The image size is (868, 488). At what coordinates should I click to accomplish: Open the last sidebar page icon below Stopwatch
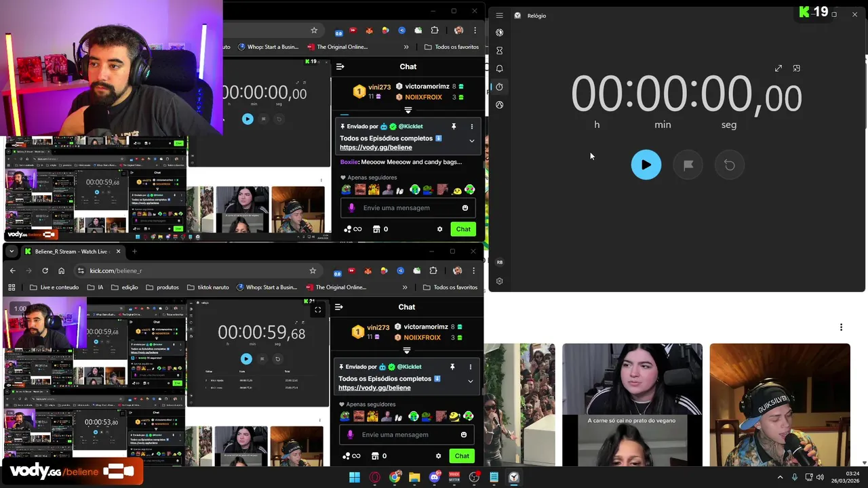click(x=500, y=105)
